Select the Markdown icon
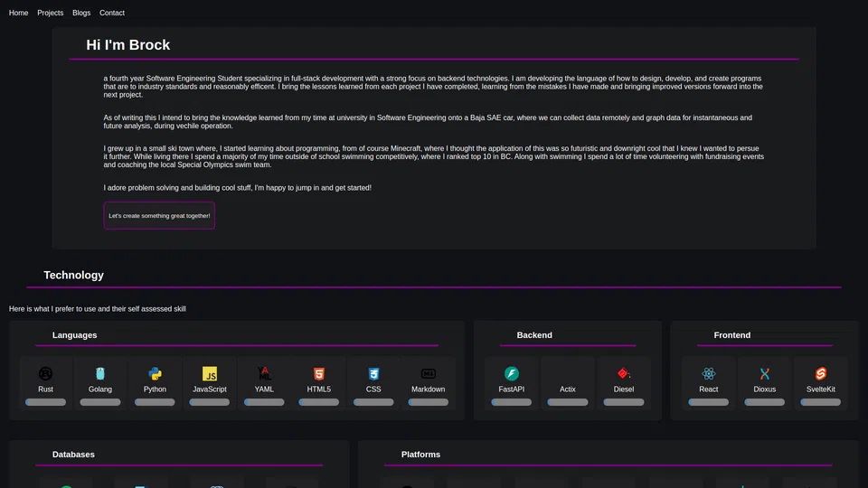 click(x=428, y=374)
